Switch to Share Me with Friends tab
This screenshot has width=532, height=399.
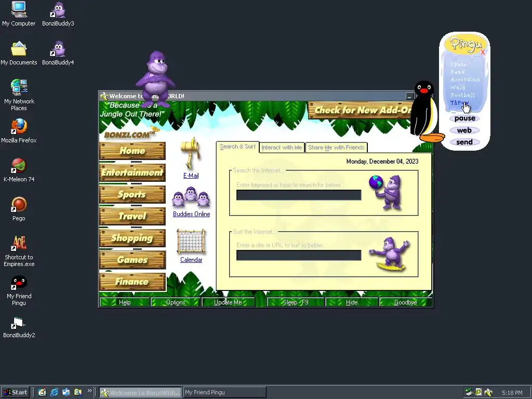[x=336, y=147]
